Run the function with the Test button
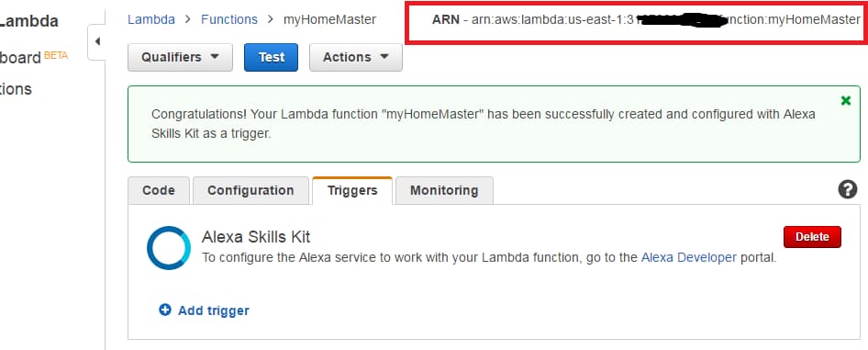Screen dimensions: 868x350 272,57
